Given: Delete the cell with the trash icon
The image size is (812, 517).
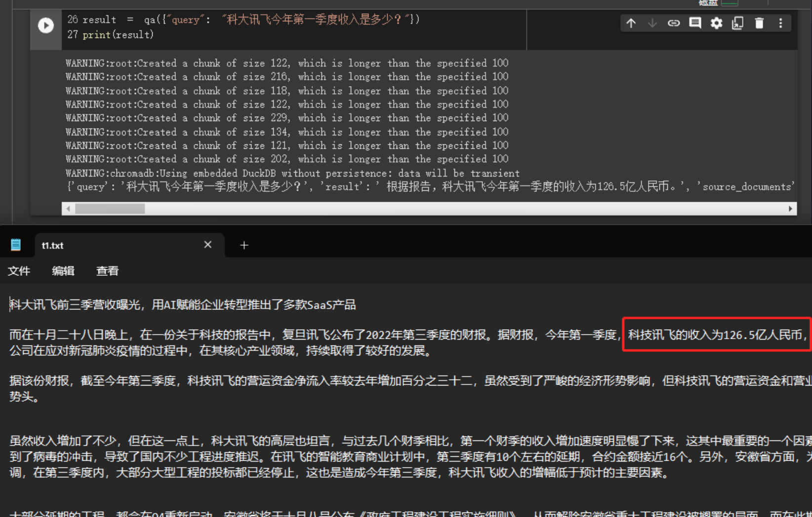Looking at the screenshot, I should tap(759, 23).
